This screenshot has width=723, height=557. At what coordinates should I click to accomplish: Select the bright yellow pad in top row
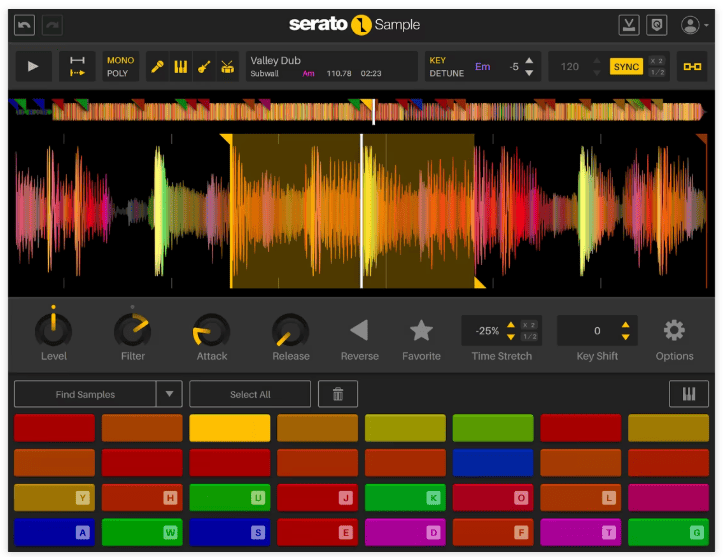point(230,428)
